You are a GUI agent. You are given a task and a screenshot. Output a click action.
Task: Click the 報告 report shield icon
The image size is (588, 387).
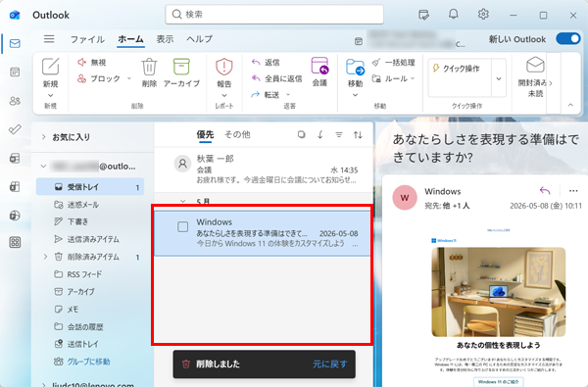[x=223, y=67]
